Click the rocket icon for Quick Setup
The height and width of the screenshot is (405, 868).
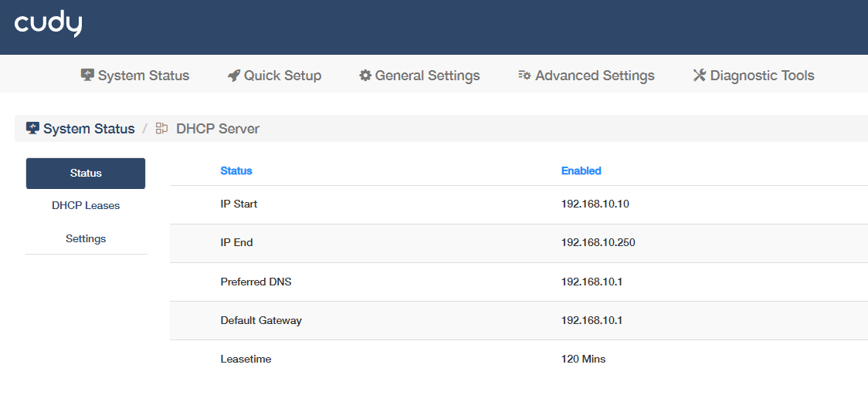pos(234,76)
